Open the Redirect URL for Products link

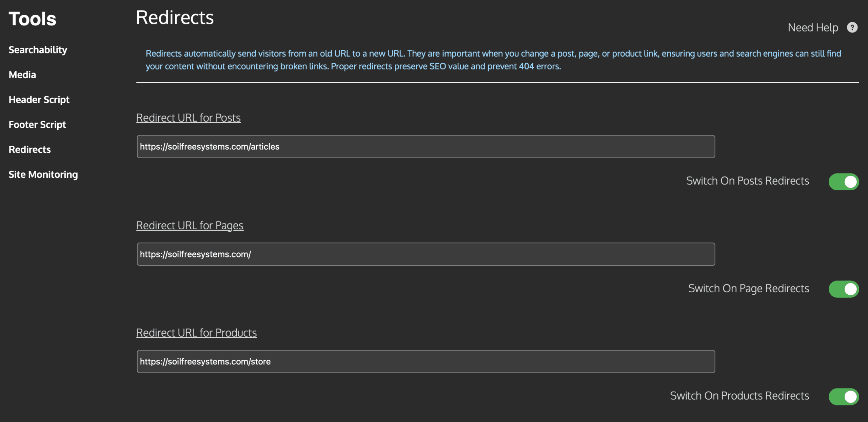tap(196, 333)
